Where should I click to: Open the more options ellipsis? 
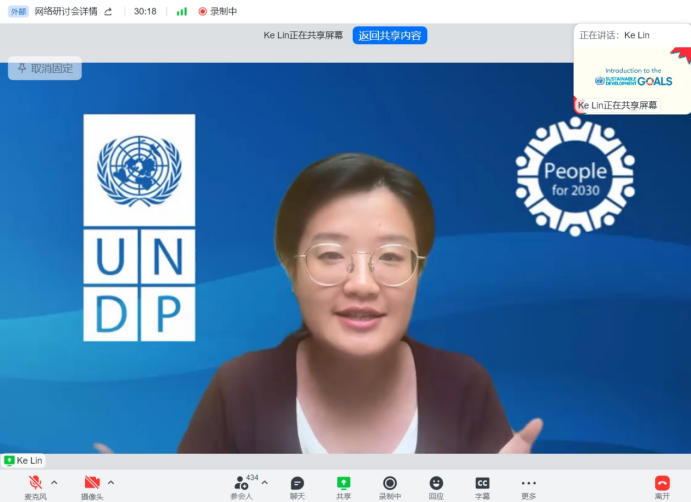pos(529,487)
